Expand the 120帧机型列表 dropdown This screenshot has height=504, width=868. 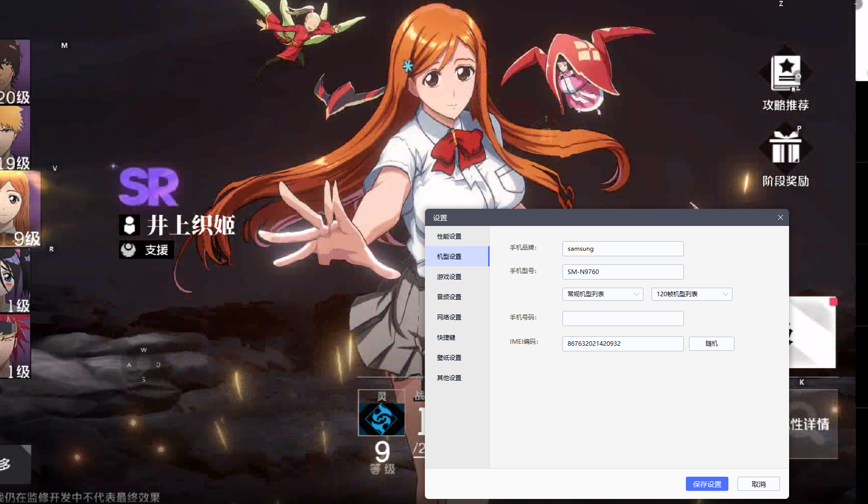point(691,294)
